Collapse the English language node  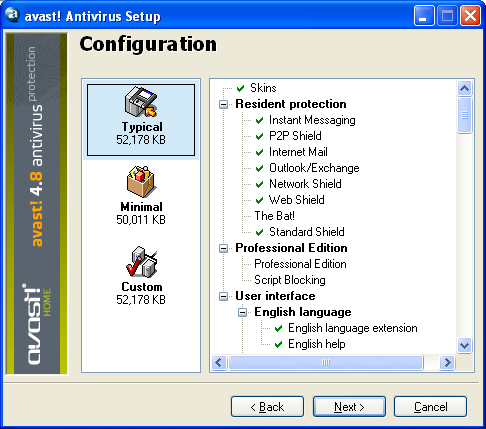[243, 312]
